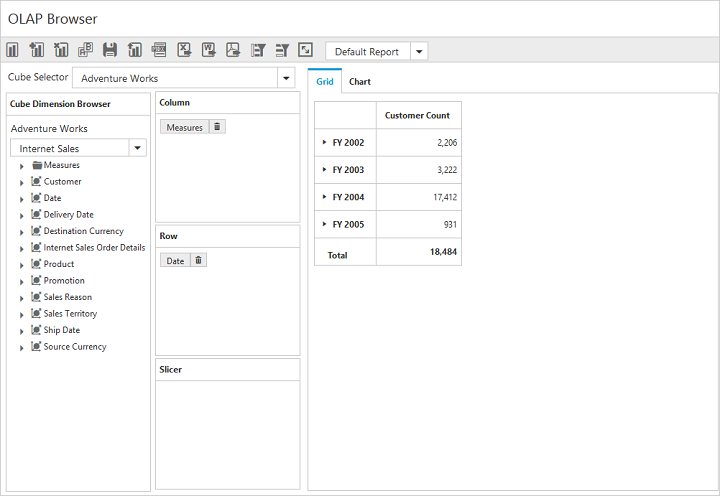The height and width of the screenshot is (496, 720).
Task: Click the Adventure Works cube selector field
Action: coord(175,78)
